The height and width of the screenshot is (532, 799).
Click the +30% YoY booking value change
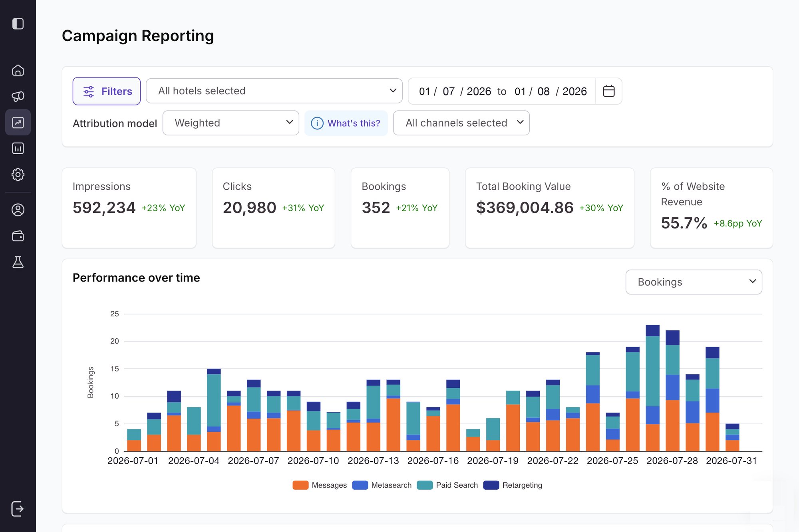pyautogui.click(x=601, y=208)
